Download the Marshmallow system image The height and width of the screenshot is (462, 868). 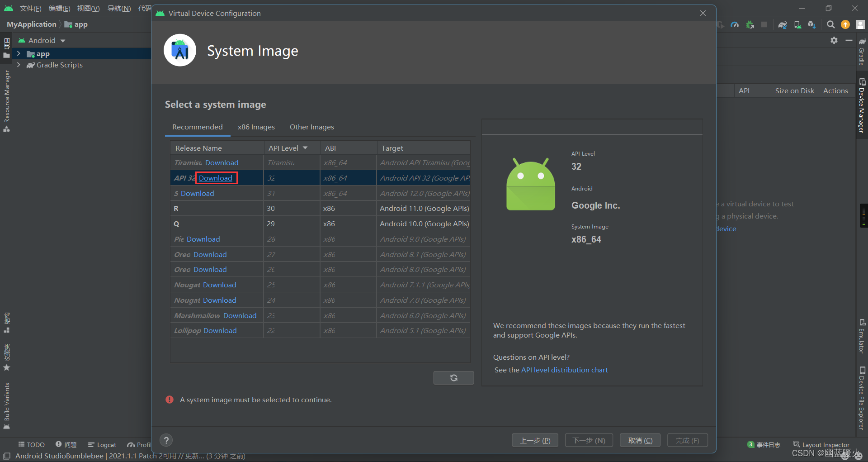pyautogui.click(x=240, y=316)
